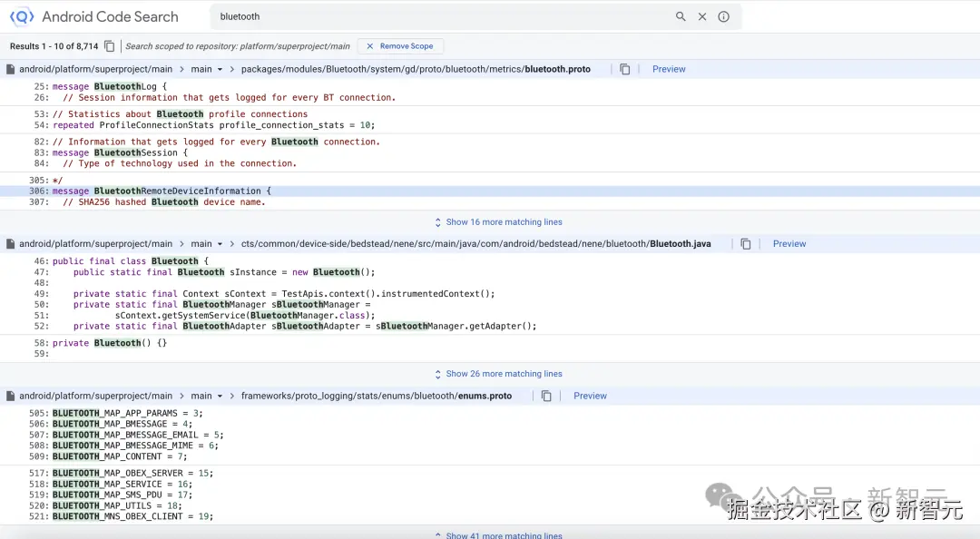Open line 507 BLUETOOTH_MAP_BMESSAGE_EMAIL
The width and height of the screenshot is (980, 539).
(138, 436)
